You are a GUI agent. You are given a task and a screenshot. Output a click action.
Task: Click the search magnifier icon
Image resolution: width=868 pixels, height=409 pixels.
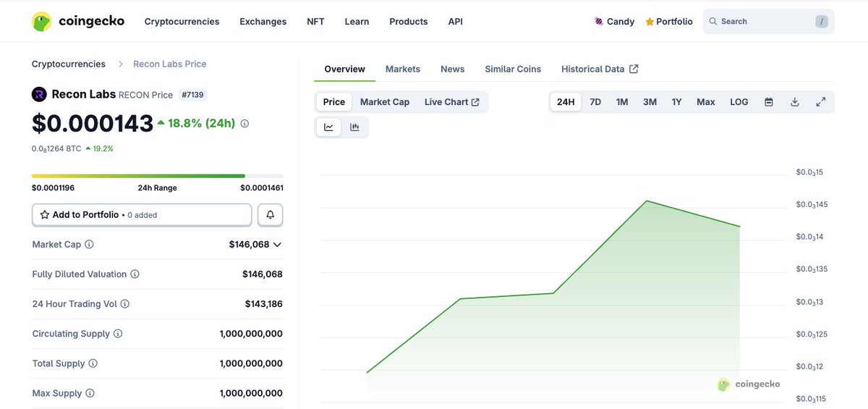pyautogui.click(x=713, y=22)
